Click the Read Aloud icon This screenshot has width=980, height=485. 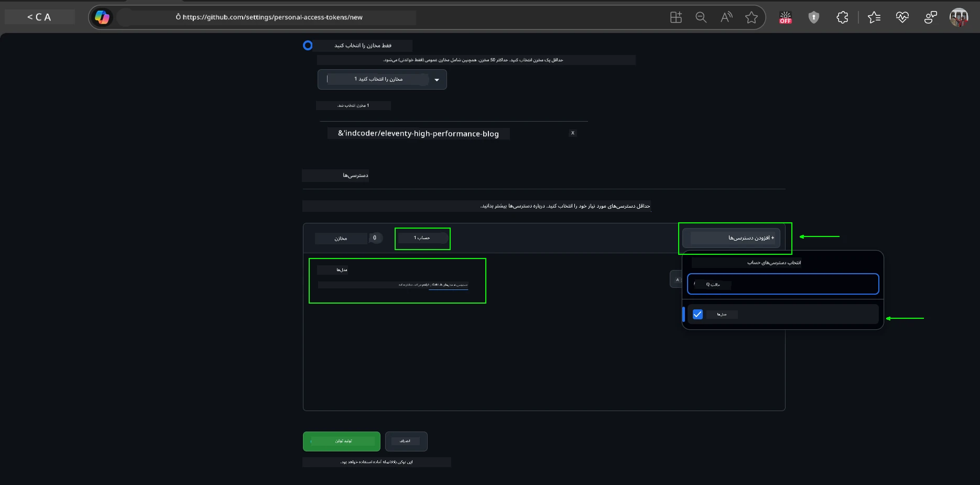coord(726,17)
